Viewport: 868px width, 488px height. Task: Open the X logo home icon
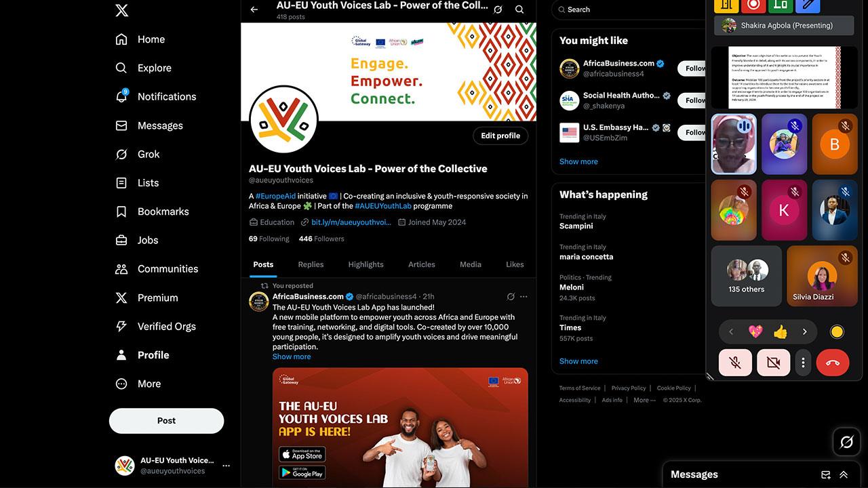[x=121, y=10]
